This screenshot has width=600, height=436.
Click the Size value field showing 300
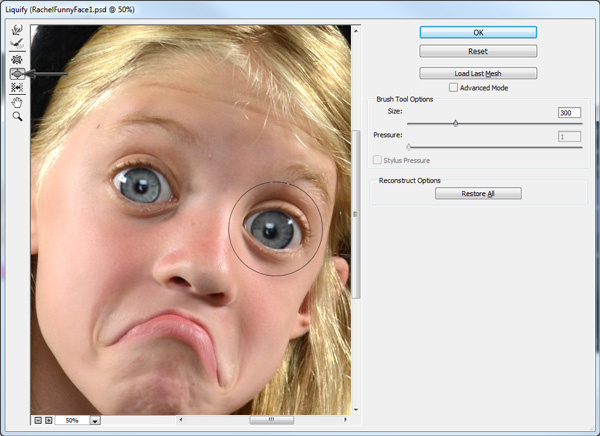[x=569, y=113]
